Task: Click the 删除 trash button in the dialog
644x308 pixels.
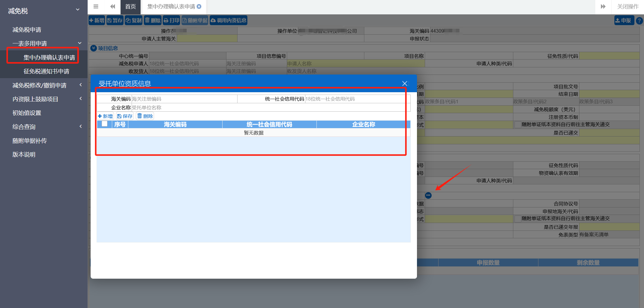Action: 145,116
